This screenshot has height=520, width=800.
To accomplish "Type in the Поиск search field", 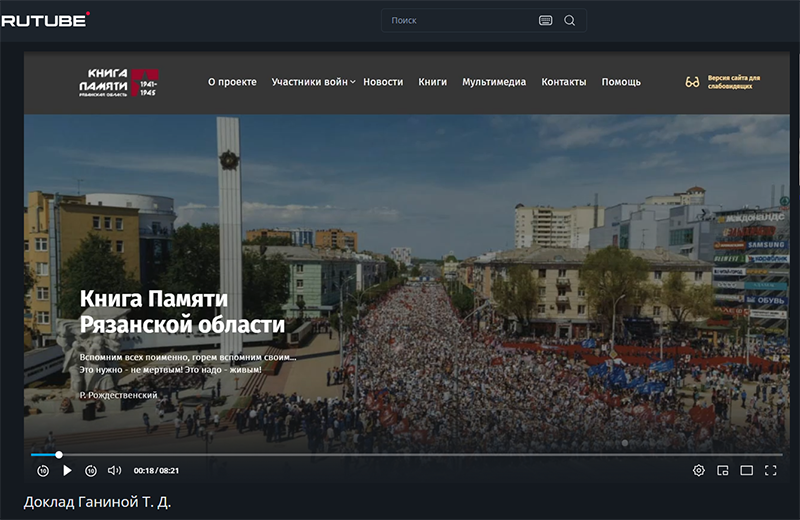I will pos(460,20).
